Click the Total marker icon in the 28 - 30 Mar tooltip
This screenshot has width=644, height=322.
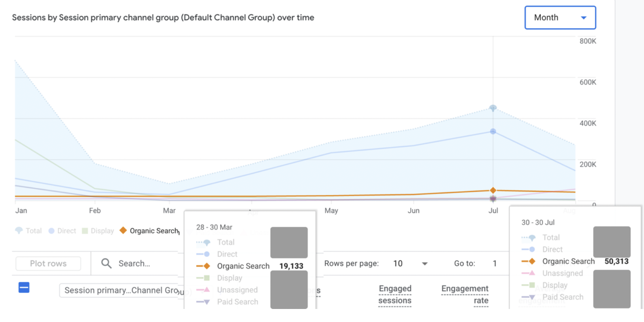(x=203, y=242)
